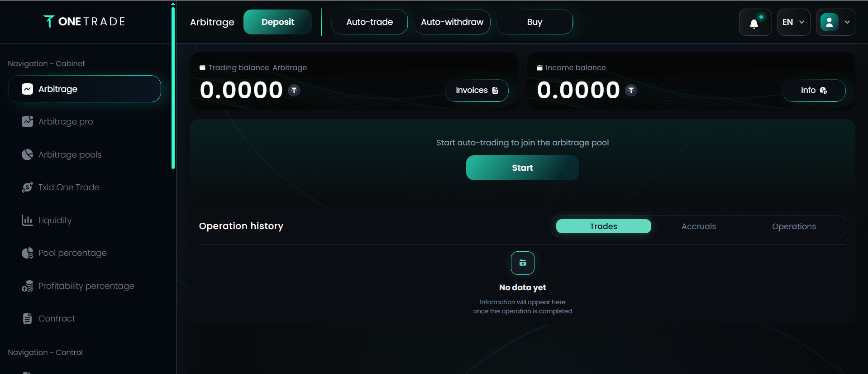Click the Deposit button
This screenshot has width=868, height=374.
tap(278, 22)
